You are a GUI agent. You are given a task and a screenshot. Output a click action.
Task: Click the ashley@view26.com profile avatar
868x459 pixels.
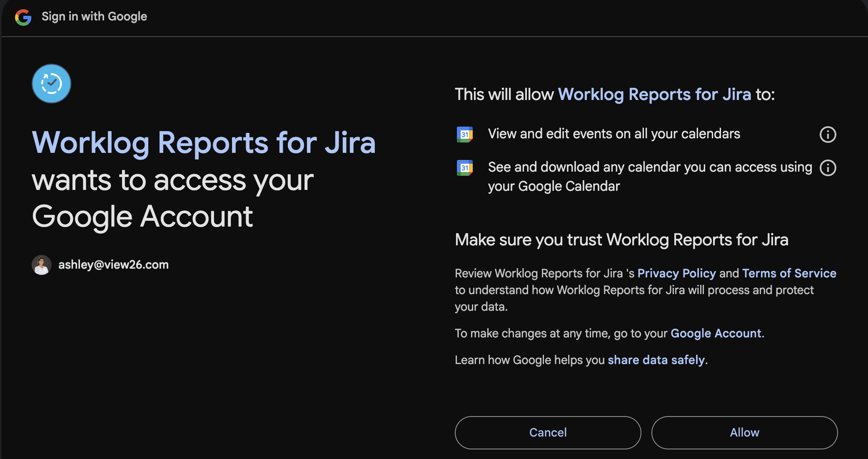point(42,265)
